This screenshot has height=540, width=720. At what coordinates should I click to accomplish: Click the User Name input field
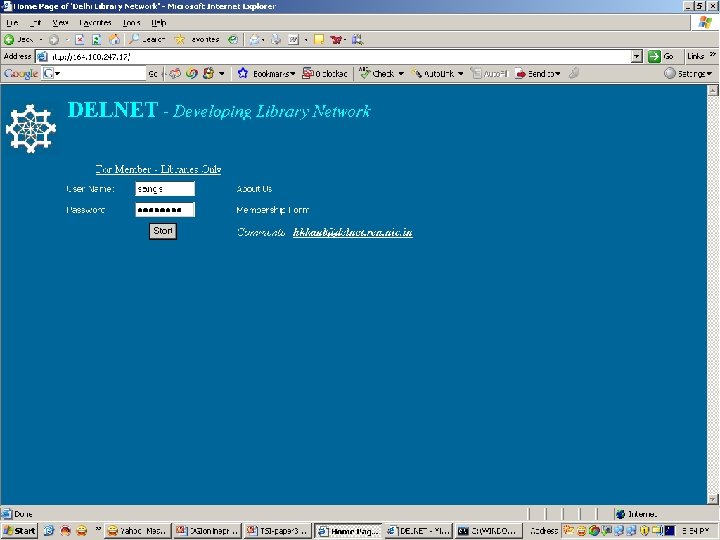coord(165,189)
